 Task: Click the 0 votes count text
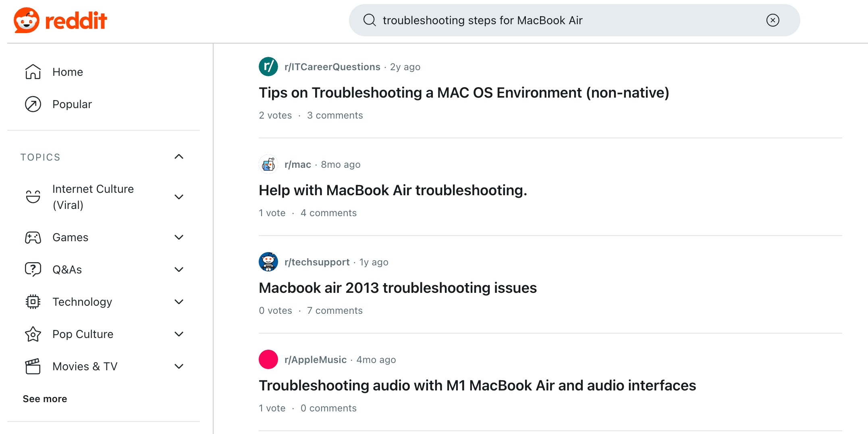coord(275,311)
